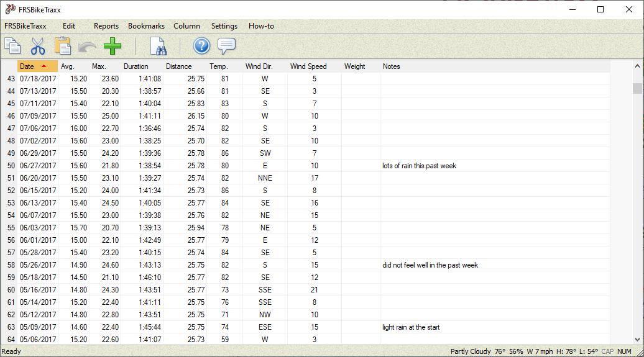
Task: Click the Notes column header
Action: tap(391, 66)
